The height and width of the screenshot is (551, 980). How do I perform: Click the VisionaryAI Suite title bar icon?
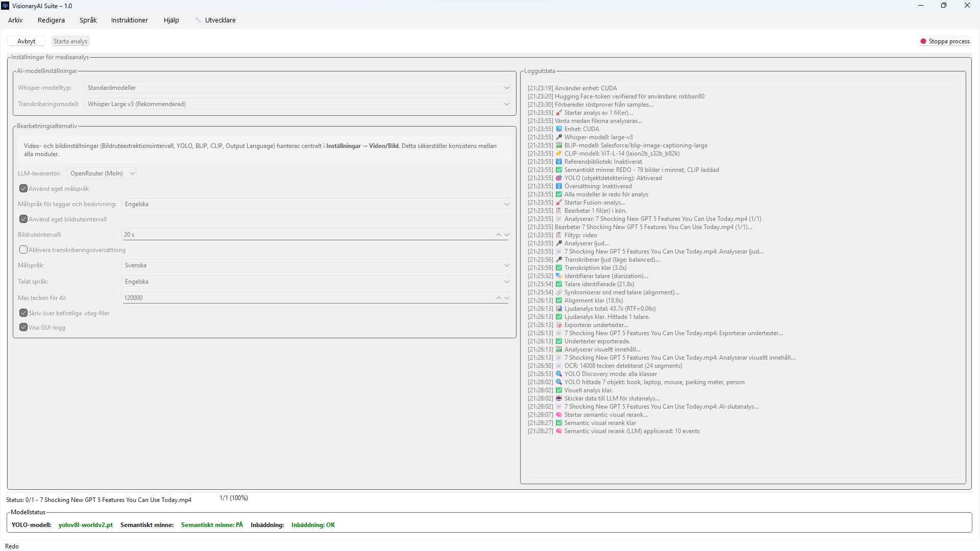tap(6, 6)
